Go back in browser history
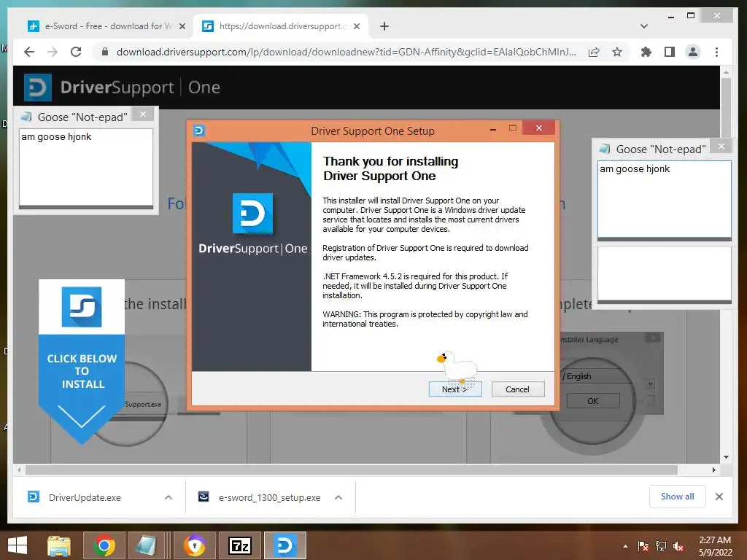The image size is (747, 560). 29,52
